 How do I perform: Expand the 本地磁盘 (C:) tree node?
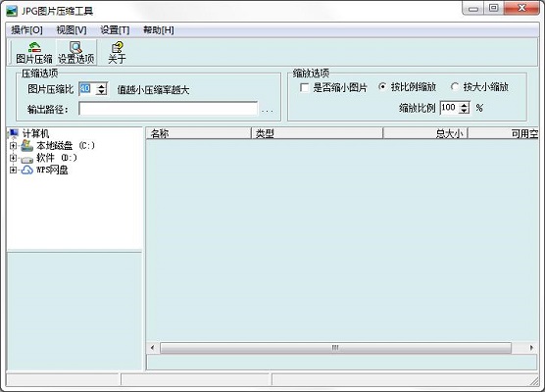click(13, 146)
